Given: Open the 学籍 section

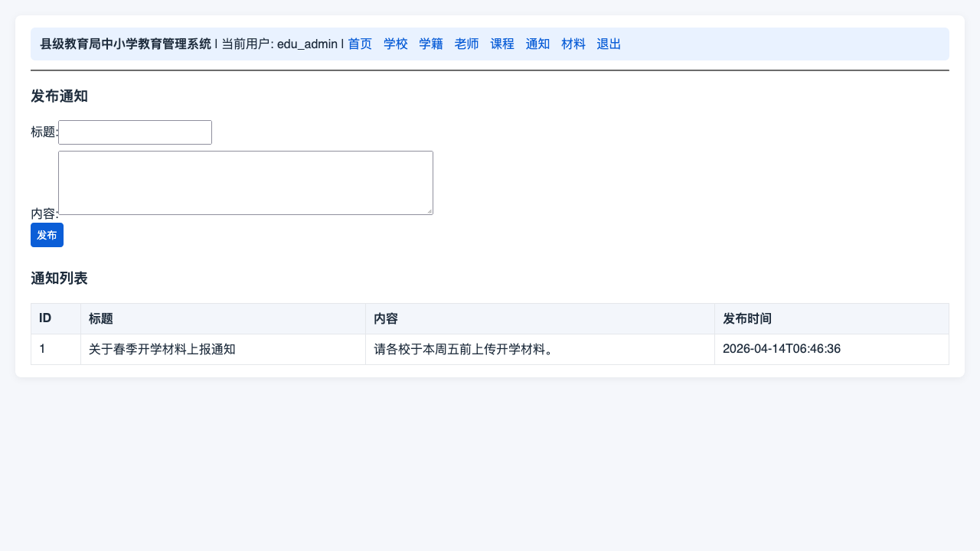Looking at the screenshot, I should (431, 44).
